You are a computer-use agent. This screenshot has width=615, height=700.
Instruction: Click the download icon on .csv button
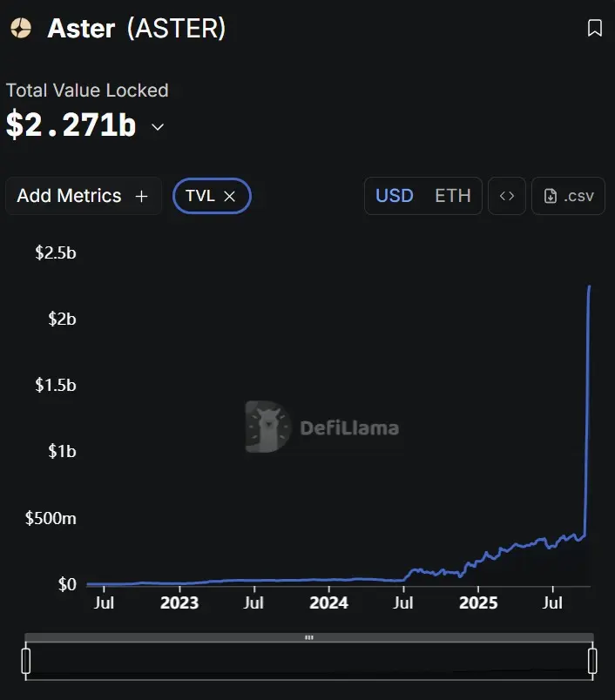coord(550,196)
